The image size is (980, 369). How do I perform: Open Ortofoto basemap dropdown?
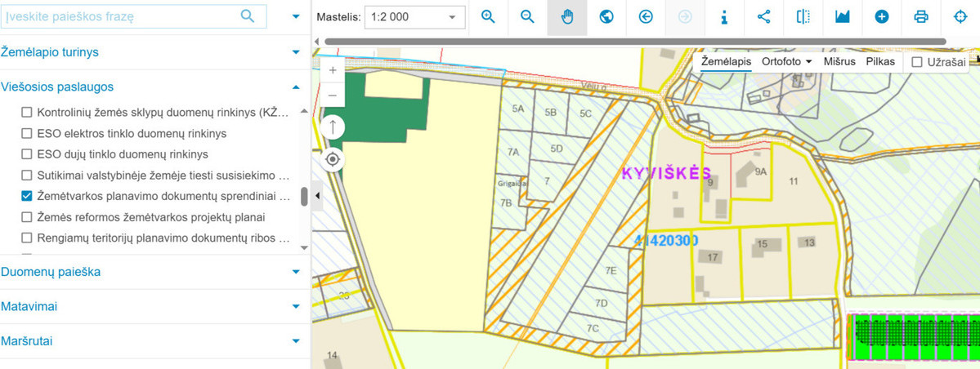[x=786, y=61]
